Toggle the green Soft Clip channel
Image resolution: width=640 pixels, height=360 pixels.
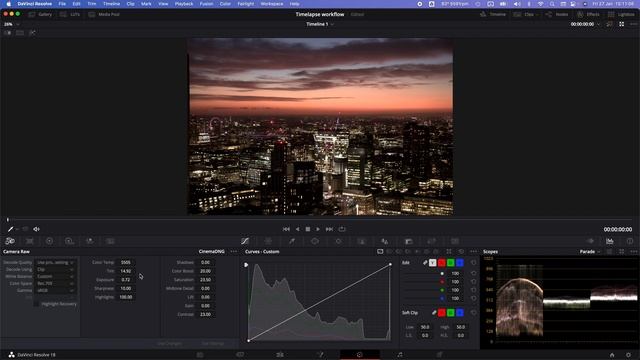pyautogui.click(x=451, y=313)
